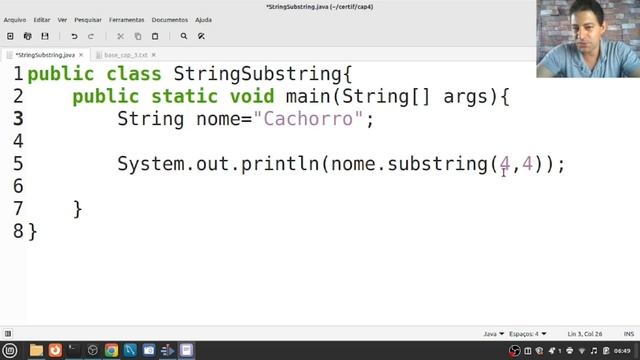Close the StringSubstring.java tab
Viewport: 640px width, 360px height.
tap(81, 55)
